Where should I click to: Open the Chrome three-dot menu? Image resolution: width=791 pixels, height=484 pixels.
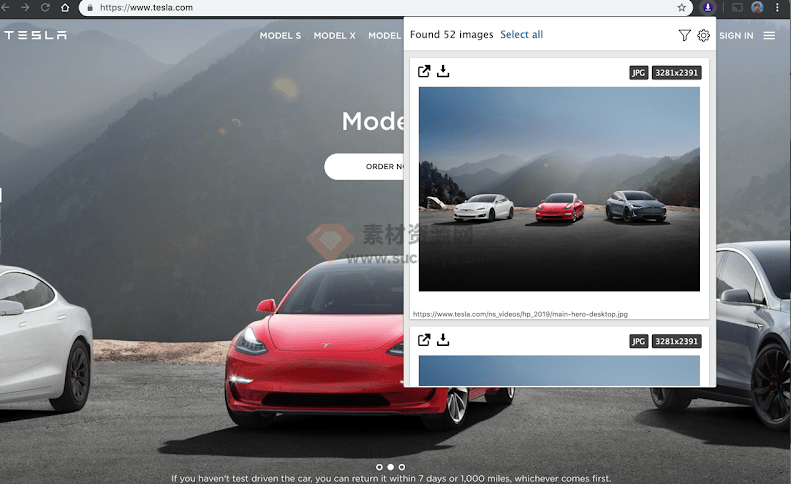click(777, 7)
